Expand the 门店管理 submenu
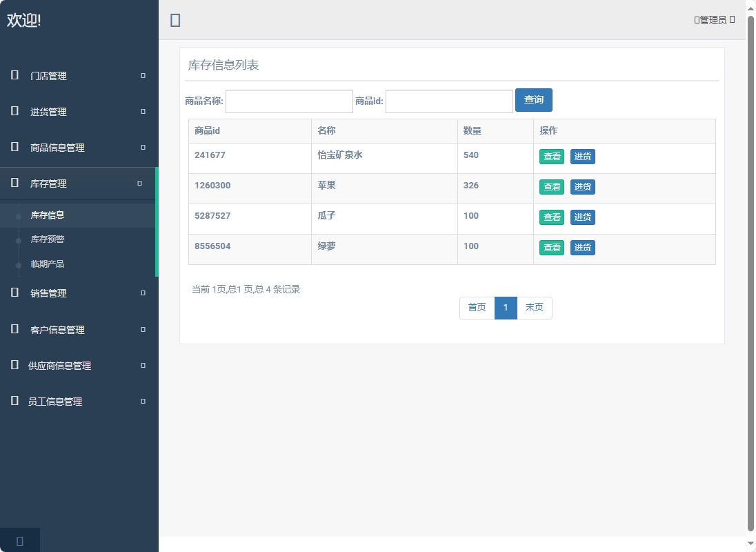 [x=142, y=76]
